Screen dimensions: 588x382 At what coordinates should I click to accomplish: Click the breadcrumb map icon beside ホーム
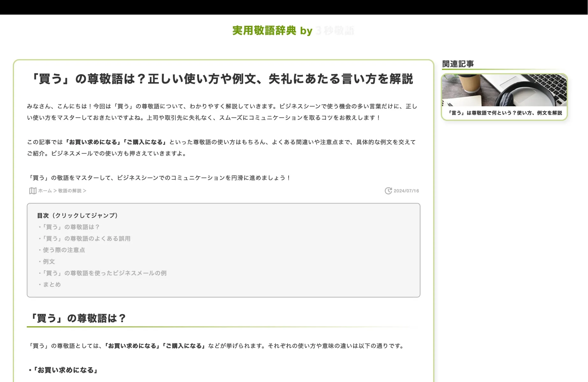(32, 191)
